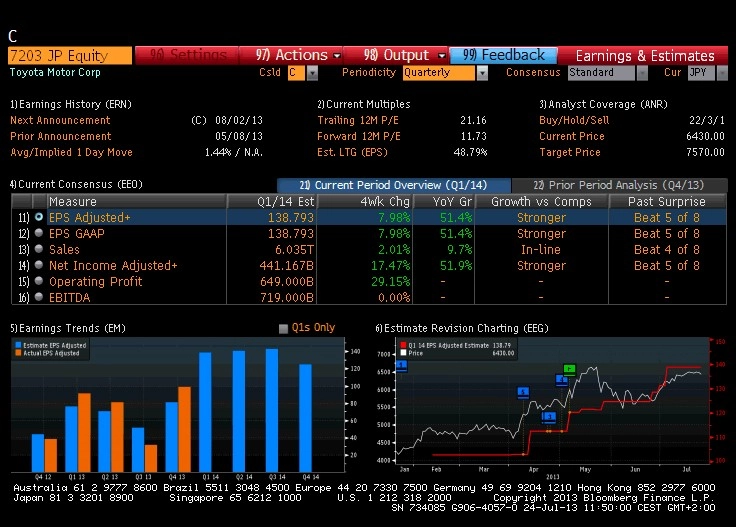This screenshot has height=527, width=736.
Task: Click the green marker flag on estimate chart
Action: point(569,369)
